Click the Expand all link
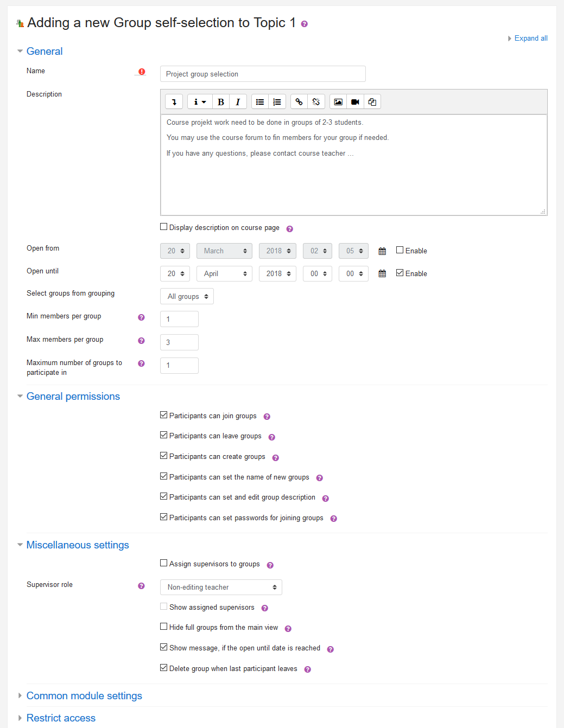Screen dimensions: 564x728 click(x=530, y=38)
